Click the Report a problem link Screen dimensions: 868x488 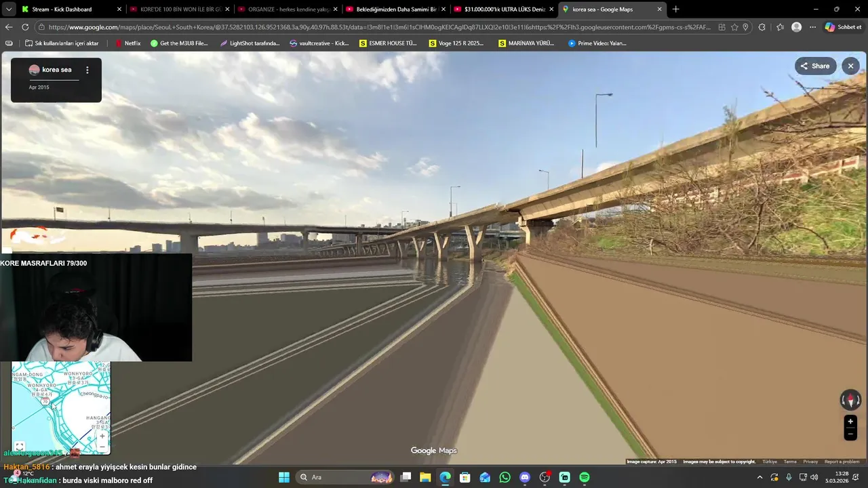click(x=842, y=462)
